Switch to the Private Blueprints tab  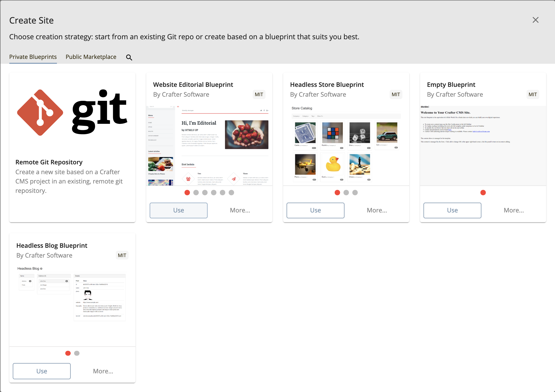point(33,57)
